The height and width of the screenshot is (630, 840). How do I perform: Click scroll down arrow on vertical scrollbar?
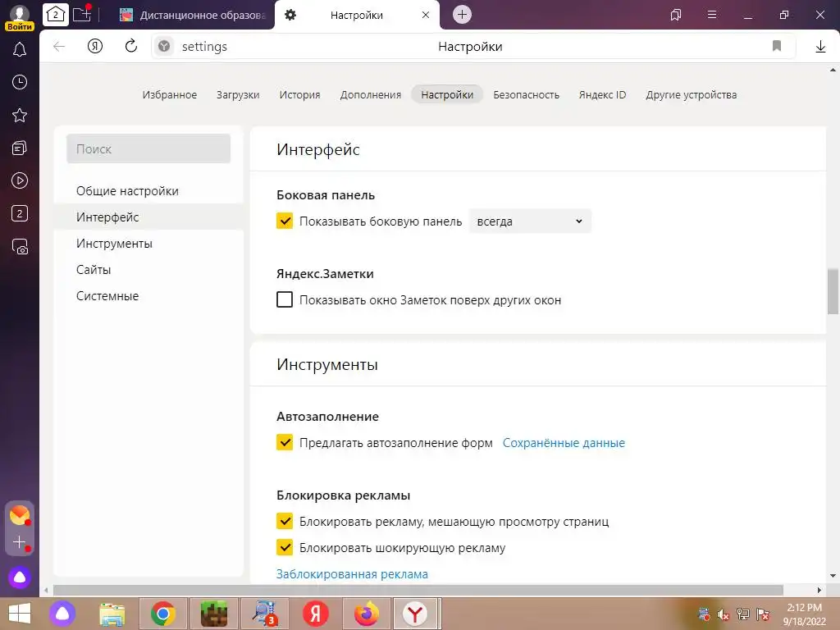pos(833,577)
